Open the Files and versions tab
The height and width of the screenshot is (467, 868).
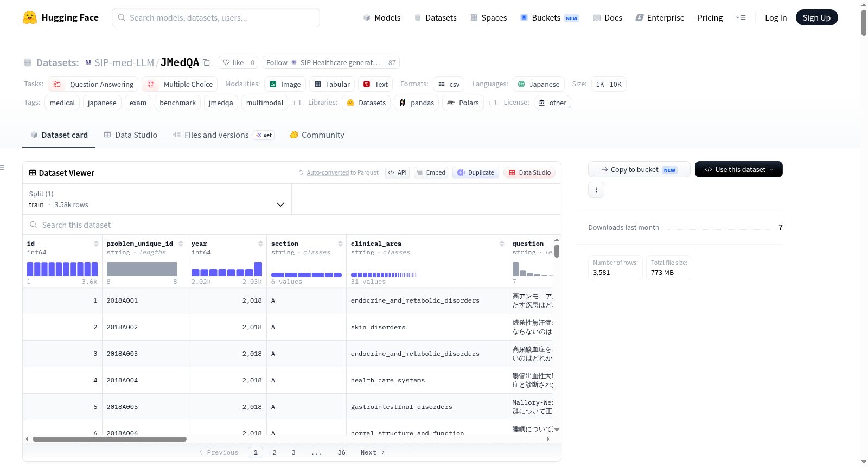click(x=224, y=135)
